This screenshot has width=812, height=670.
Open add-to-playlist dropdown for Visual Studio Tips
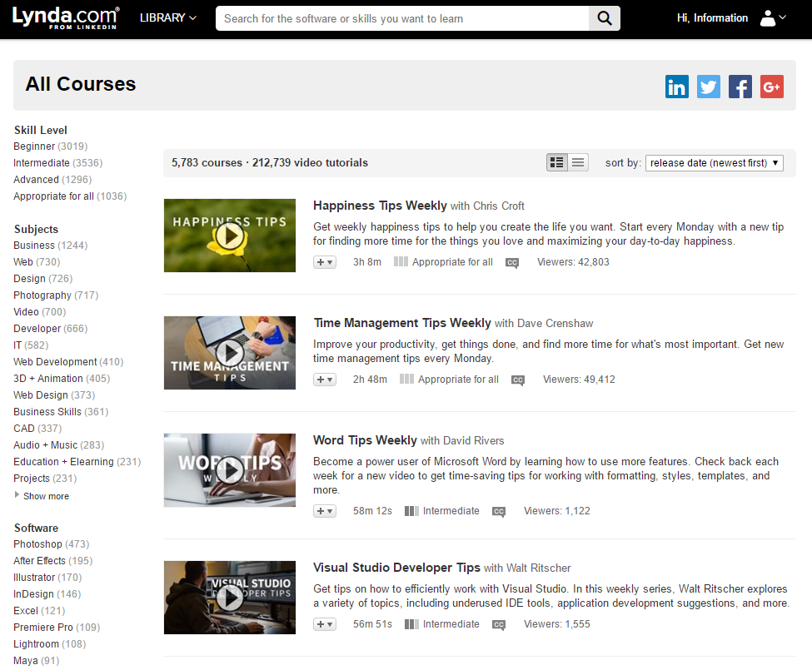[325, 624]
